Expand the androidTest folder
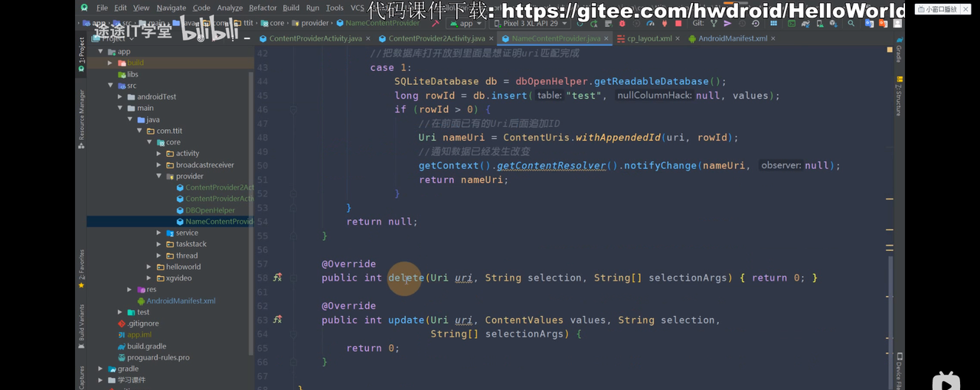This screenshot has height=390, width=980. point(120,97)
